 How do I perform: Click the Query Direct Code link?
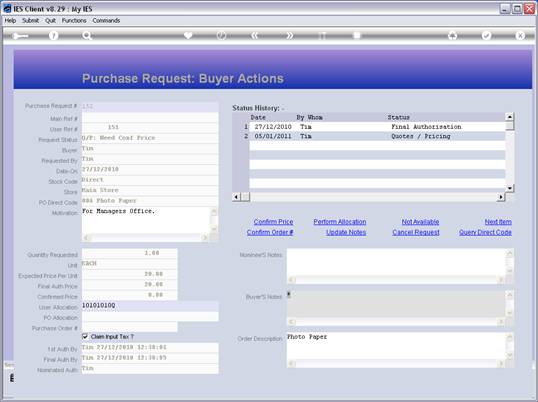pyautogui.click(x=485, y=232)
